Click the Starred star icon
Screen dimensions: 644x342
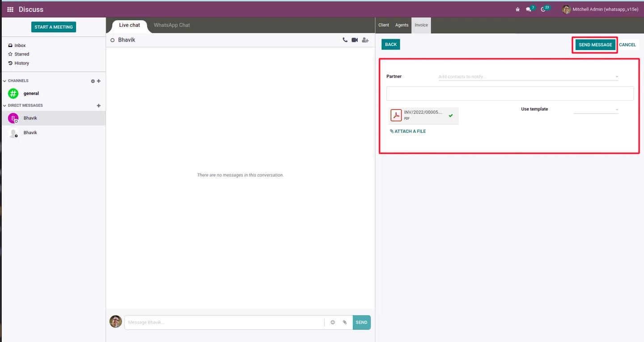pos(10,54)
